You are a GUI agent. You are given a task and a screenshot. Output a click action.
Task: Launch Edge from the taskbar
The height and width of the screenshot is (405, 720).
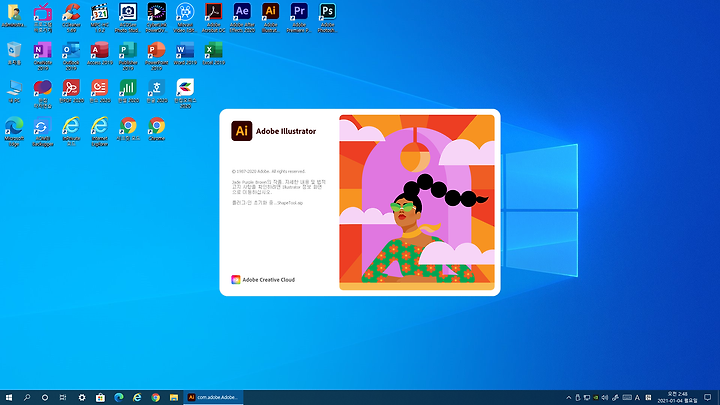click(118, 397)
